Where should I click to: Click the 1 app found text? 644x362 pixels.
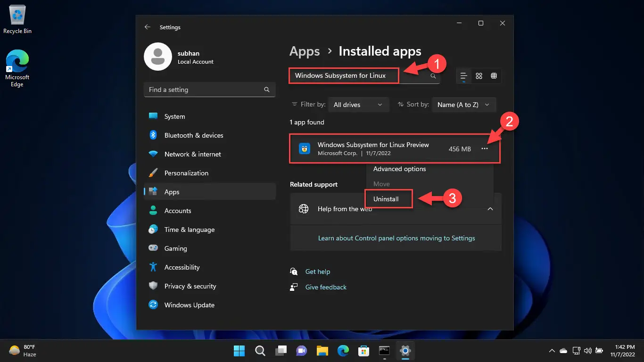pyautogui.click(x=307, y=122)
